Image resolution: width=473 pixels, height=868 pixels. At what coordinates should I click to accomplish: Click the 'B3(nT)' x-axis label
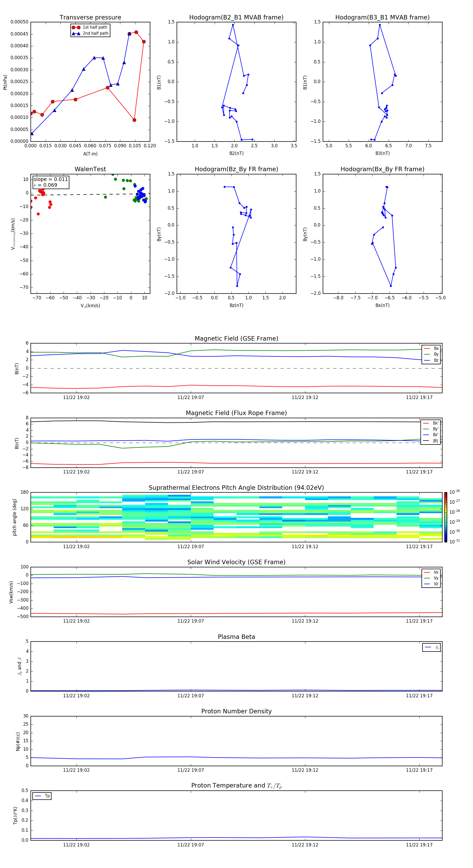(382, 154)
